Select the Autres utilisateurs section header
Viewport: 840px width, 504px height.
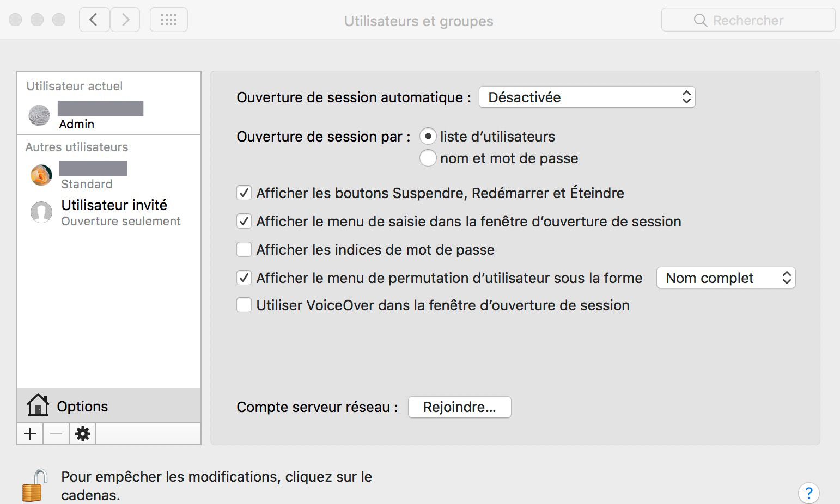76,147
